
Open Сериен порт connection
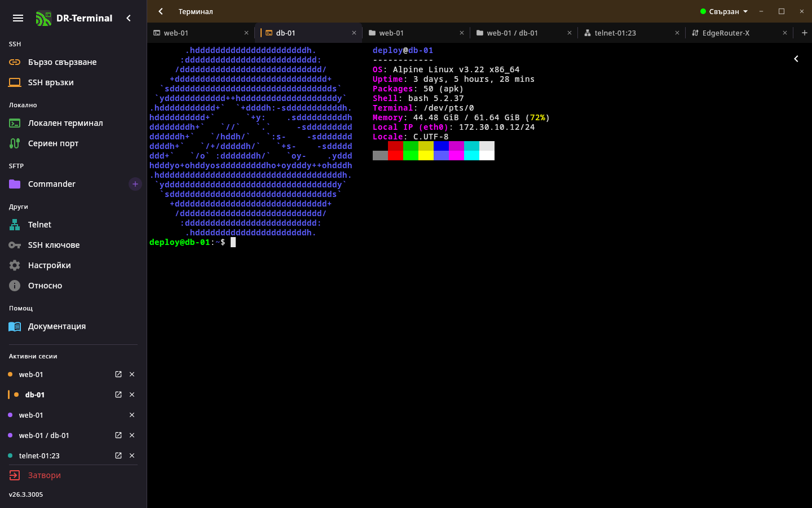pos(73,143)
